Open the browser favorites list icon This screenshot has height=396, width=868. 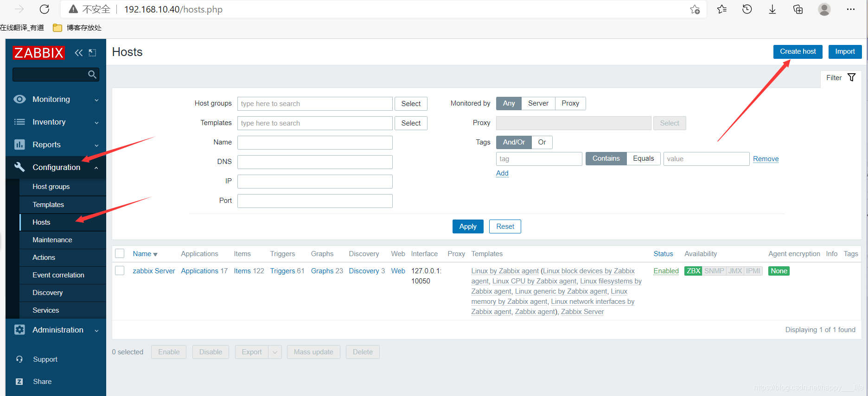[722, 9]
